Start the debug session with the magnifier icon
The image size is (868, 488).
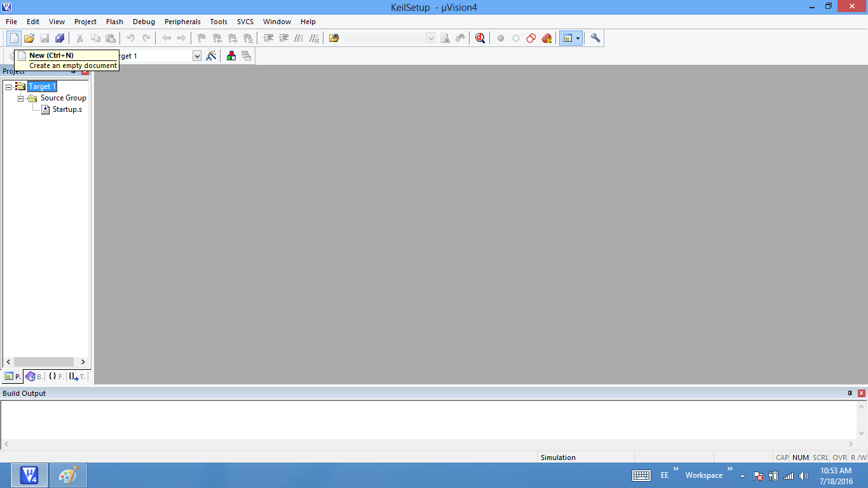point(480,38)
